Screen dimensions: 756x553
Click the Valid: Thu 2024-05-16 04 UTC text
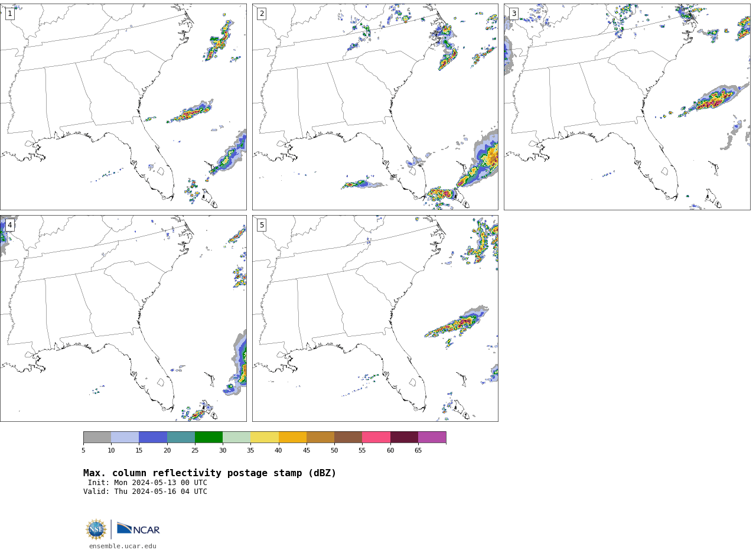click(x=145, y=492)
